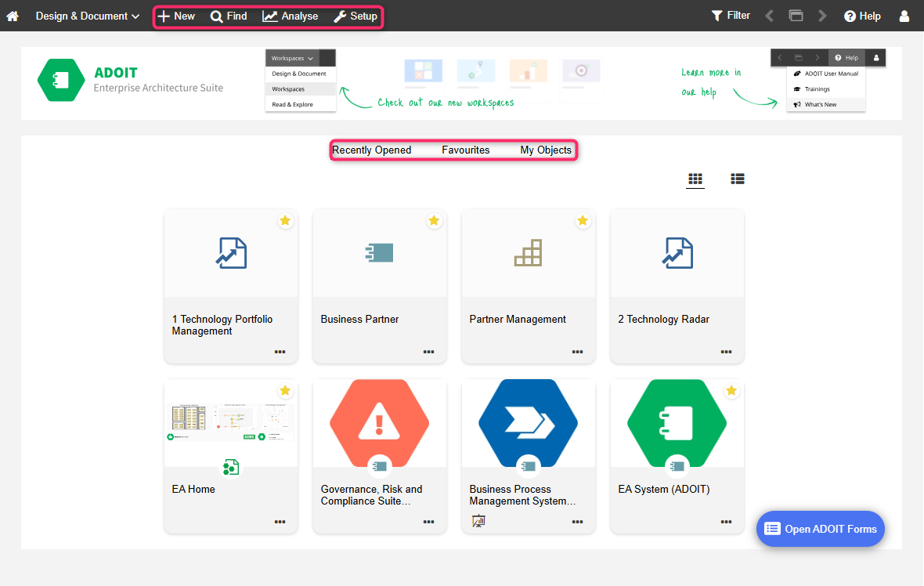Expand the Design & Document scenario dropdown
The height and width of the screenshot is (586, 924).
86,16
